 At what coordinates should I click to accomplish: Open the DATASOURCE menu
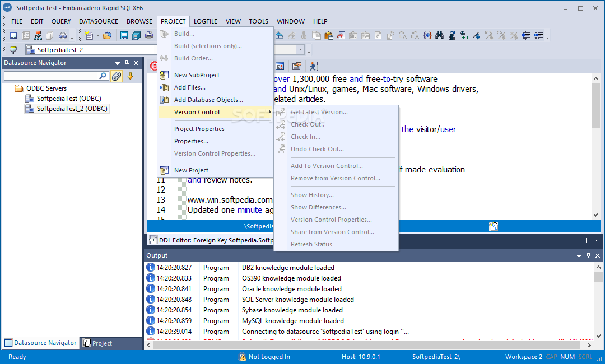pyautogui.click(x=99, y=22)
